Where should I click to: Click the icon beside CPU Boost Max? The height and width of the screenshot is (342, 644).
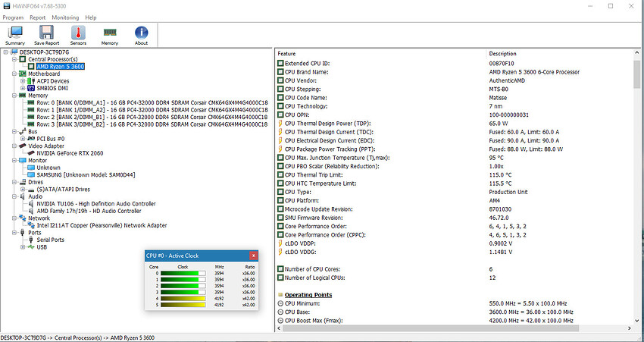tap(280, 321)
